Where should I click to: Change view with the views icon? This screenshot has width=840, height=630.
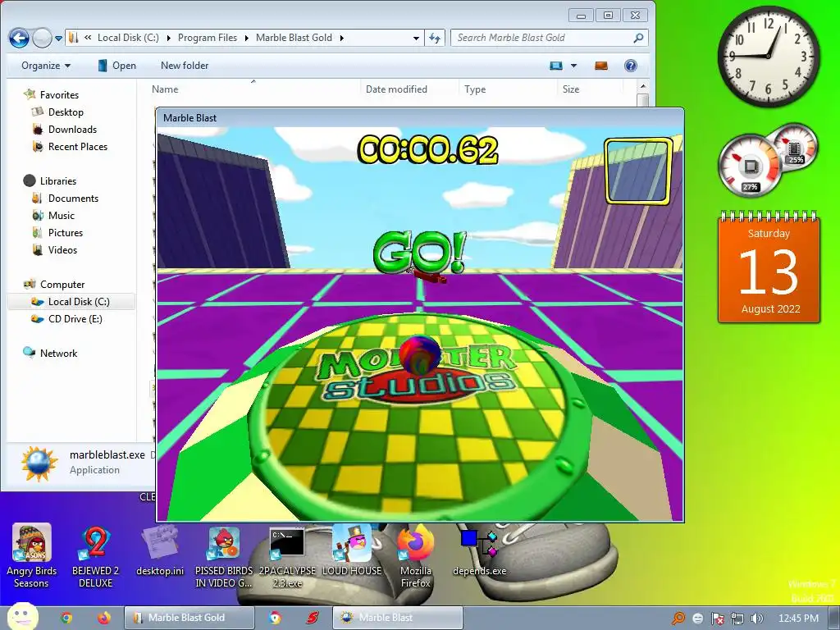pyautogui.click(x=556, y=66)
